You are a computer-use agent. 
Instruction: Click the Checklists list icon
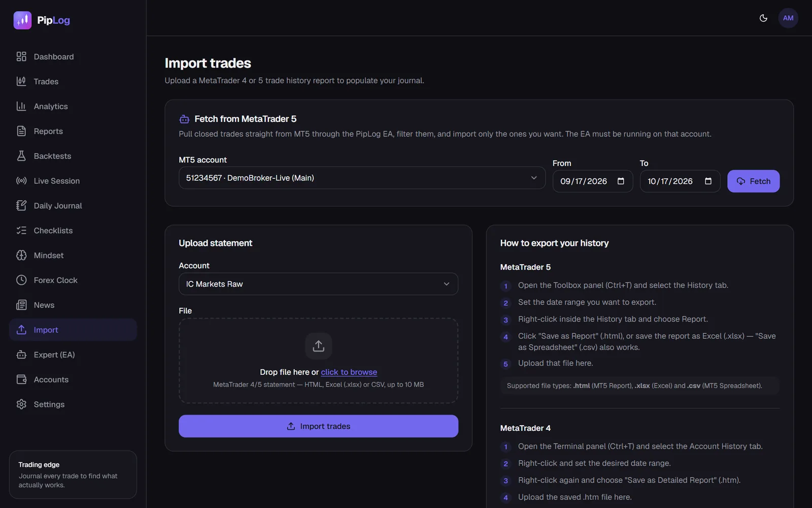pos(21,231)
